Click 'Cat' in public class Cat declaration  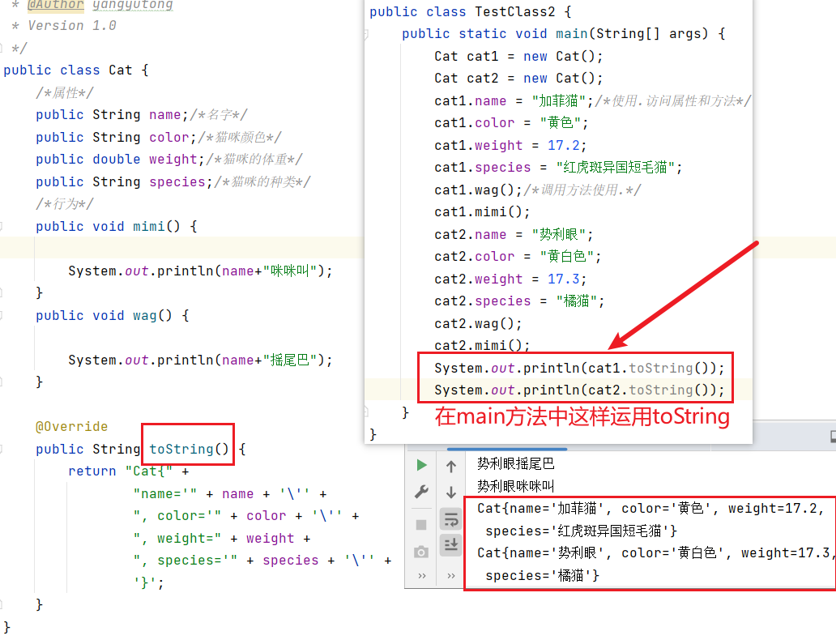(x=121, y=70)
